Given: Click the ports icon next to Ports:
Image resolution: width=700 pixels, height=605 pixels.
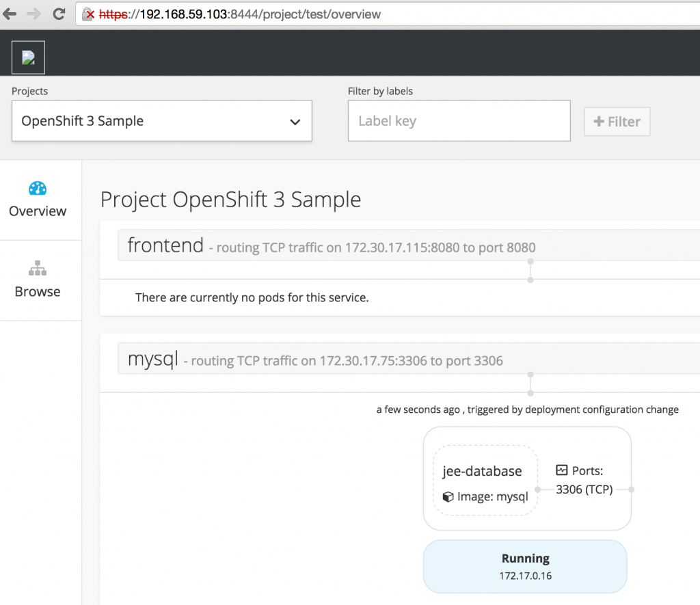Looking at the screenshot, I should pyautogui.click(x=562, y=470).
